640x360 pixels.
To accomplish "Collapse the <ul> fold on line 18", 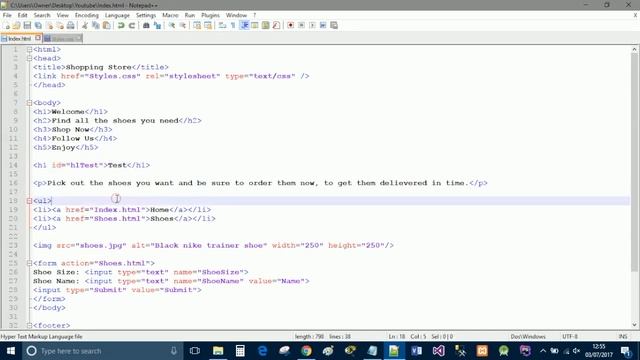I will (29, 201).
